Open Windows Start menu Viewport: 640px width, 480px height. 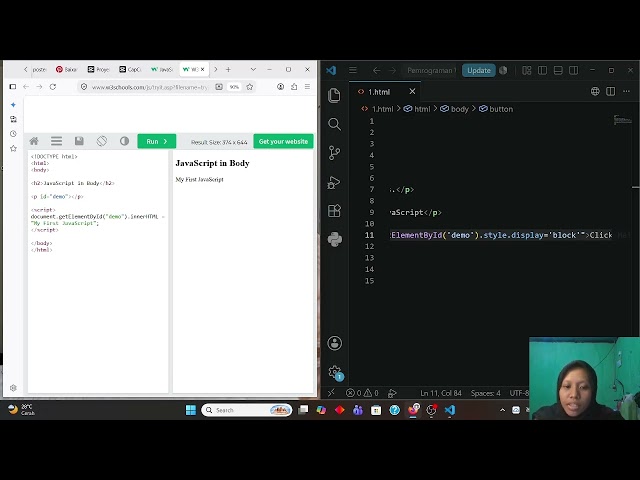click(x=191, y=410)
